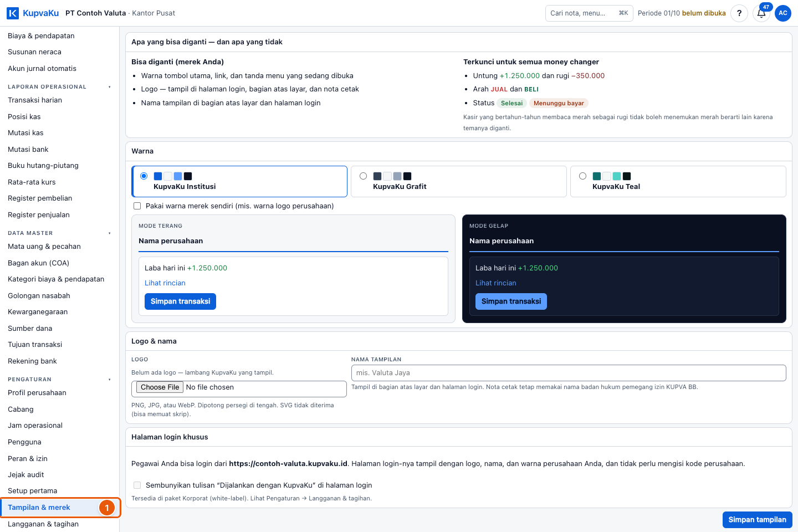Click the Simpan tampilan button
The width and height of the screenshot is (798, 532).
757,520
